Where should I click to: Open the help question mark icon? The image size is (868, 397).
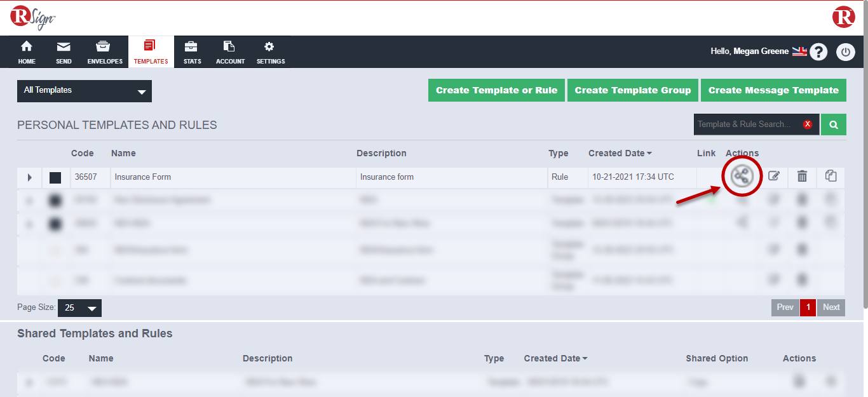coord(818,52)
